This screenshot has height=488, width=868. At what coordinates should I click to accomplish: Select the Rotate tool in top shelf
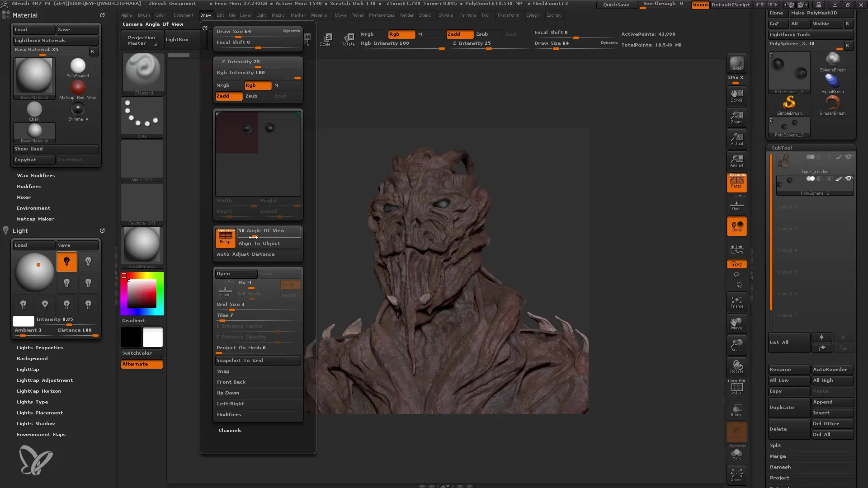(x=348, y=40)
